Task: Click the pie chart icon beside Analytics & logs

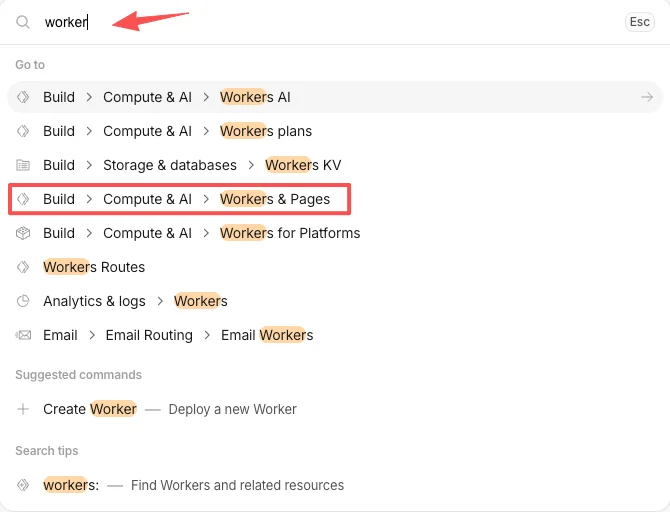Action: pyautogui.click(x=23, y=301)
